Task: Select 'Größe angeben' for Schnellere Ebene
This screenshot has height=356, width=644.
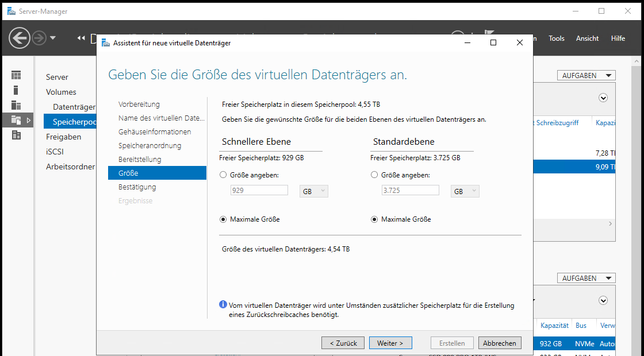Action: coord(223,175)
